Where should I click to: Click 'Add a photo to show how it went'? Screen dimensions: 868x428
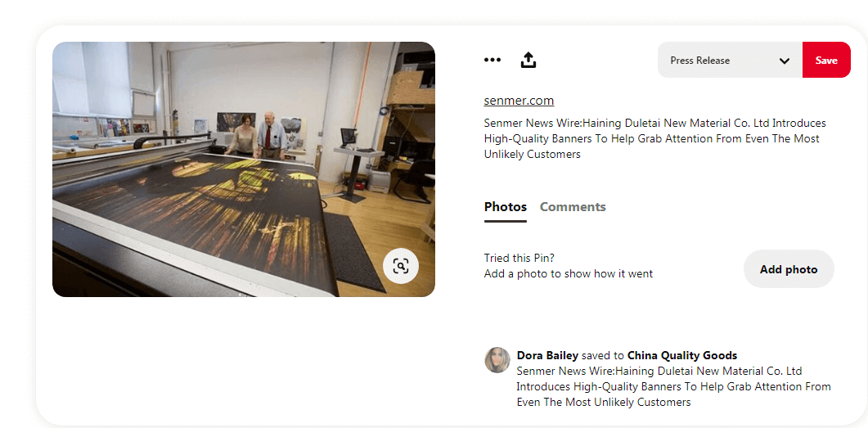tap(569, 273)
